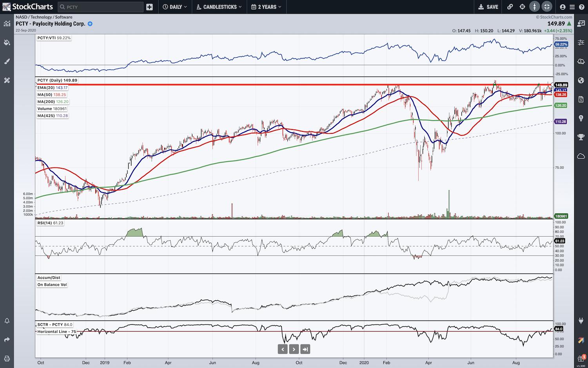
Task: Open the 2 YEARS range dropdown
Action: pyautogui.click(x=267, y=7)
